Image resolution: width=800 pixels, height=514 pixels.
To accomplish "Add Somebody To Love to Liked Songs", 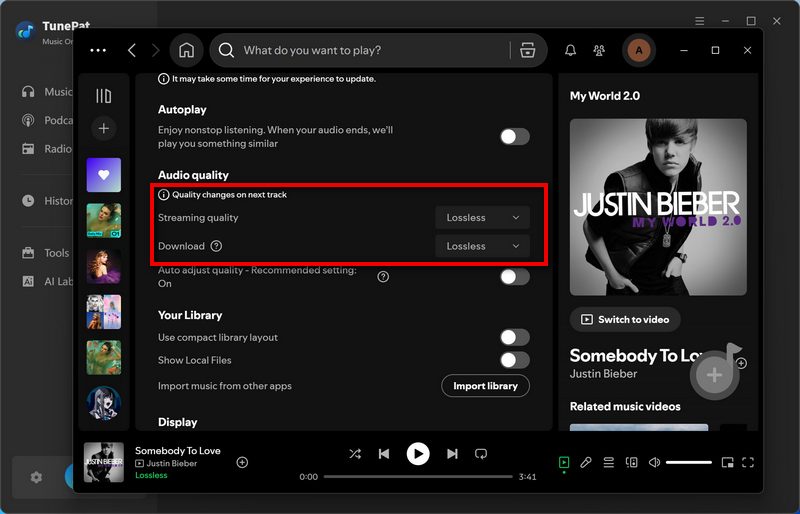I will pyautogui.click(x=242, y=462).
